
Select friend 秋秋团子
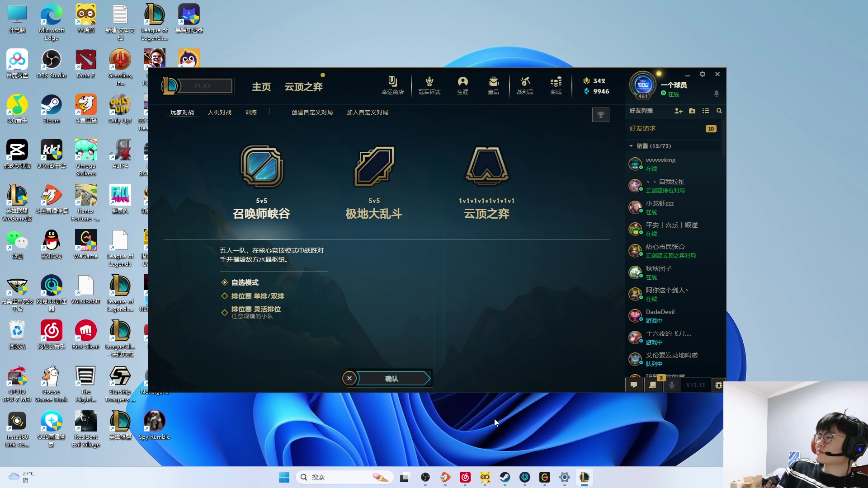(x=673, y=272)
